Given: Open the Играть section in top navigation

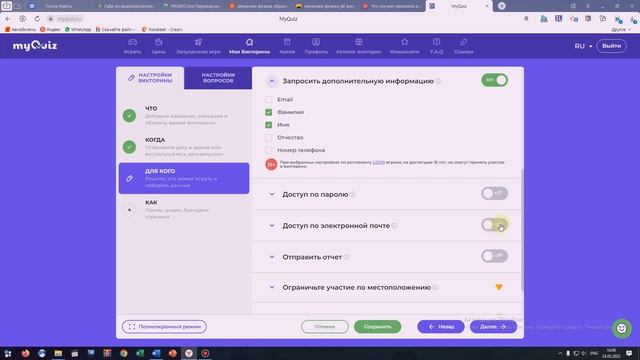Looking at the screenshot, I should pos(132,46).
